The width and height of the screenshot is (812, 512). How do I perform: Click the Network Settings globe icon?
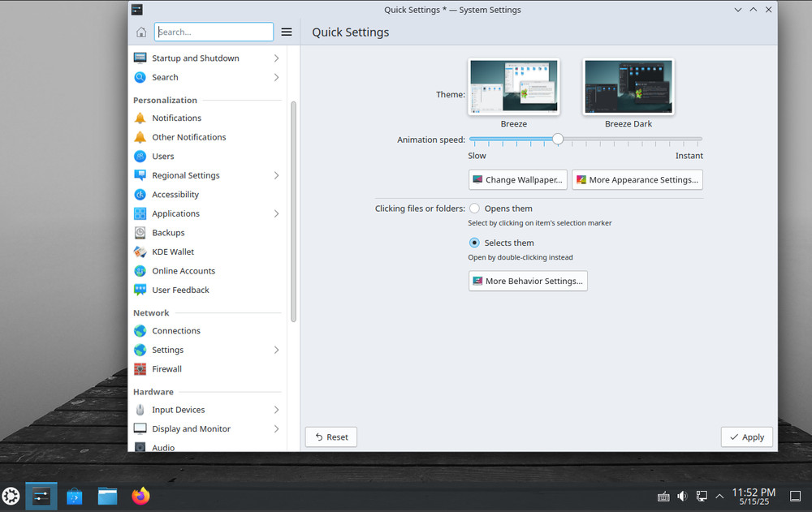pyautogui.click(x=140, y=350)
